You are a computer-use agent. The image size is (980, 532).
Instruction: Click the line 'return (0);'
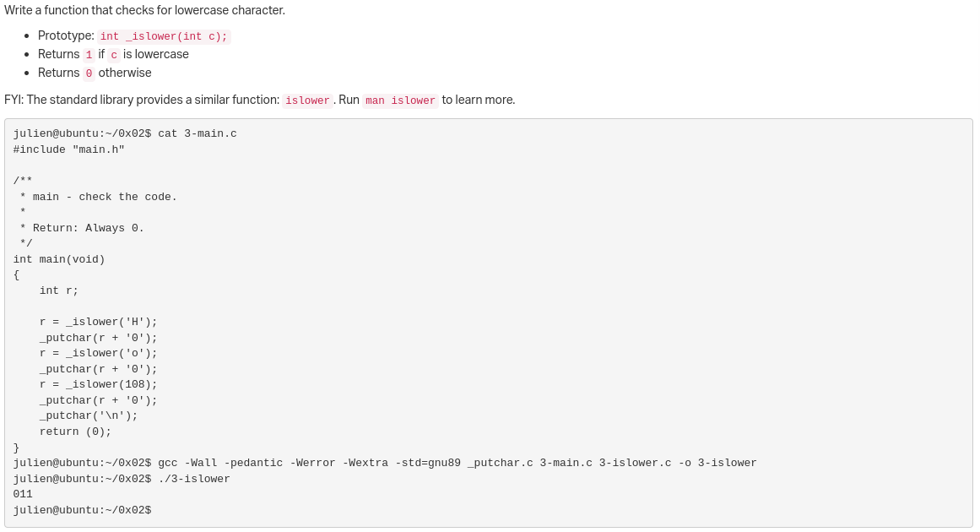click(x=75, y=432)
